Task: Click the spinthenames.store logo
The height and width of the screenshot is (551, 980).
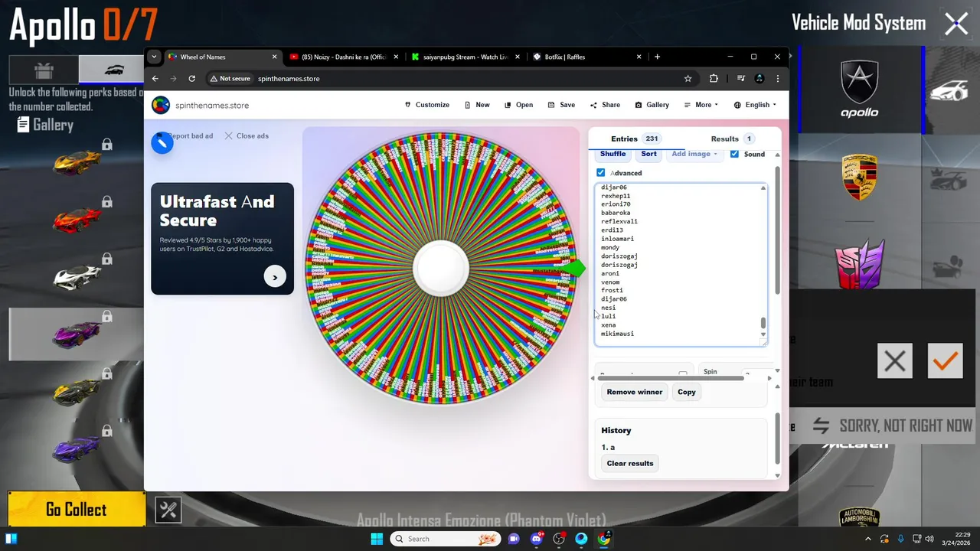Action: click(x=160, y=105)
